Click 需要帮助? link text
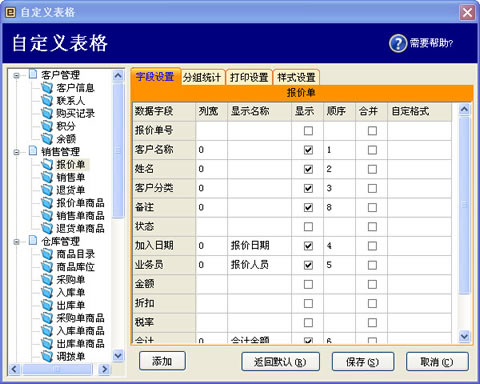Viewport: 480px width, 384px height. (x=431, y=43)
